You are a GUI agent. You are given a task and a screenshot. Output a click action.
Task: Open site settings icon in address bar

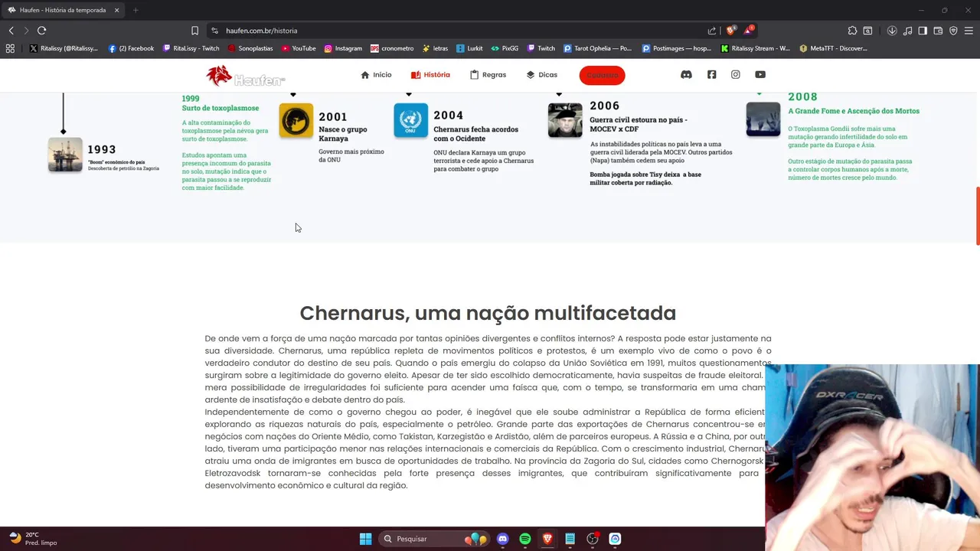click(x=215, y=31)
